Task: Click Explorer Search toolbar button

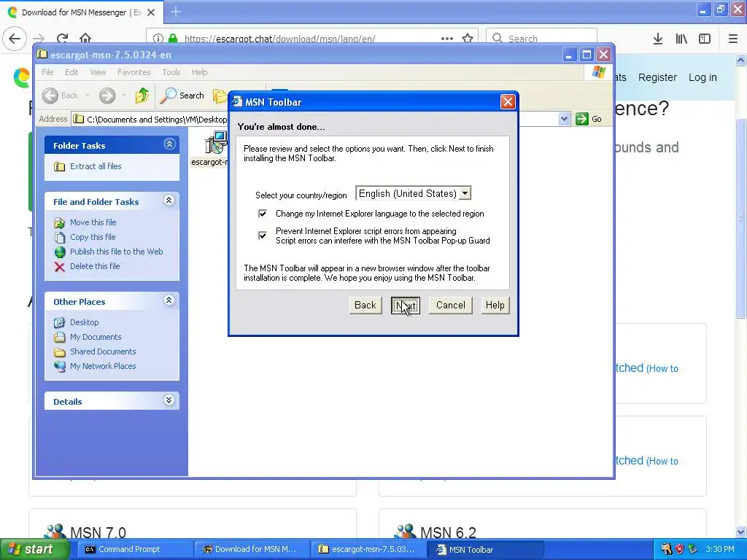Action: click(x=182, y=96)
